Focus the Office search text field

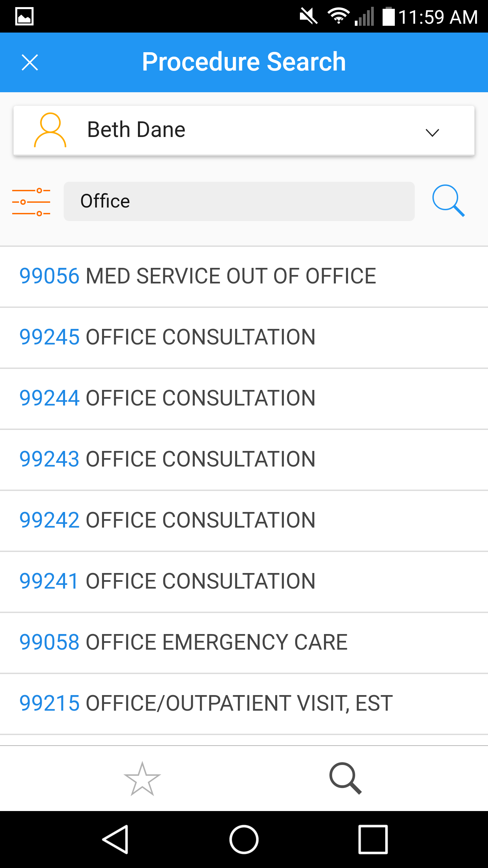click(239, 201)
